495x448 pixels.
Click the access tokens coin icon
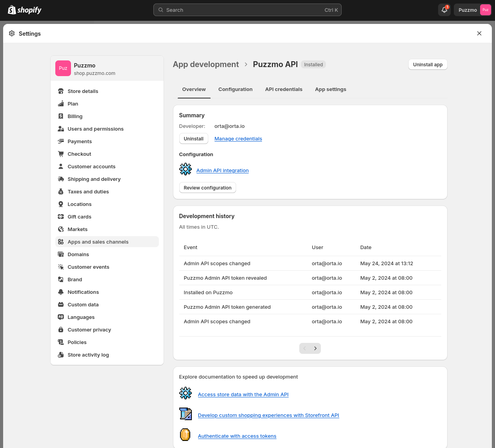[x=185, y=435]
